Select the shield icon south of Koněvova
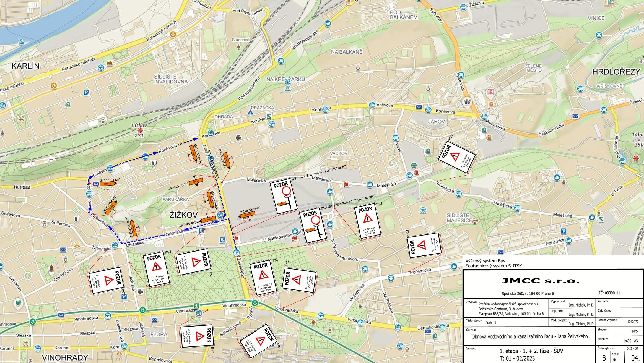This screenshot has height=363, width=644. [154, 163]
